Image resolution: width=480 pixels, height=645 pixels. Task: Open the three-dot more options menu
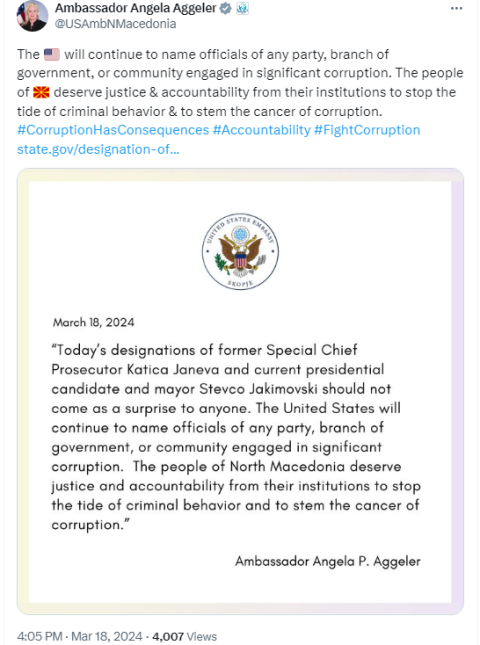(457, 9)
